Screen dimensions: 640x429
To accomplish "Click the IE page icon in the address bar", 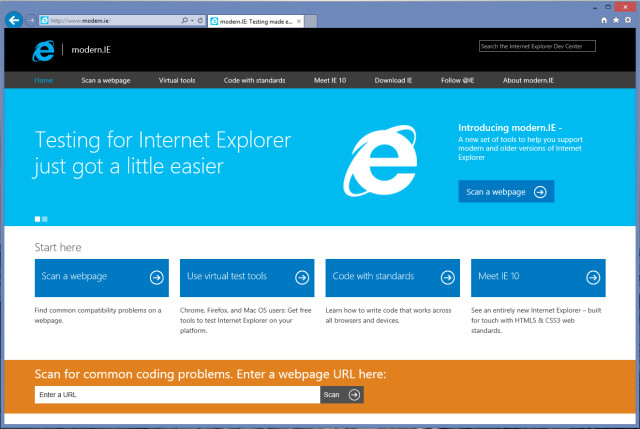I will pos(44,20).
